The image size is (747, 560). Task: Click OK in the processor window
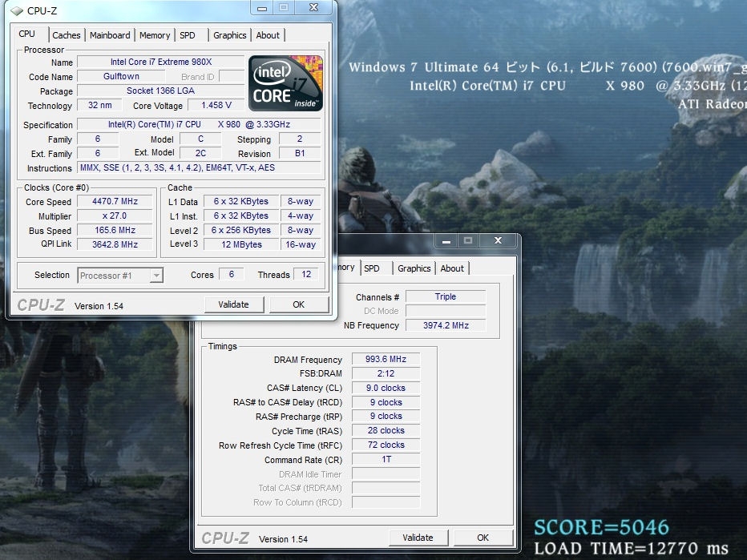(299, 304)
